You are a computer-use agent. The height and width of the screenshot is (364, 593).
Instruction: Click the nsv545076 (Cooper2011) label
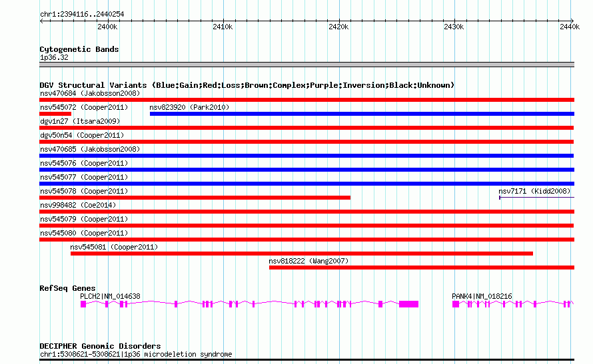point(84,163)
